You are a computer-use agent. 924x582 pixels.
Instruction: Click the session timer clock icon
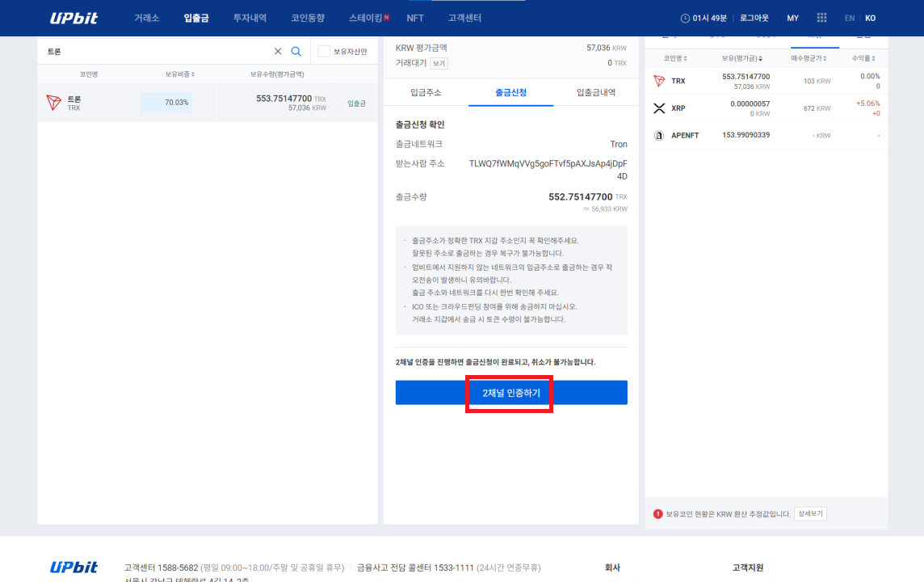click(685, 19)
